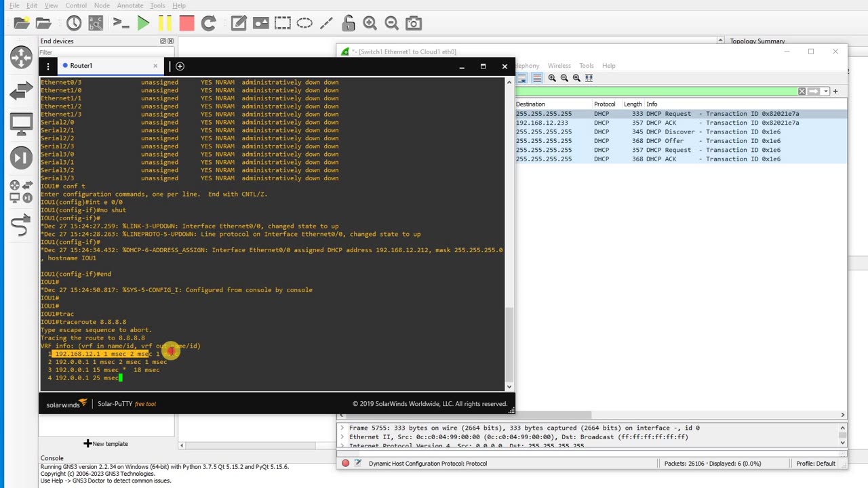Select the DHCP Offer packet row
868x488 pixels.
[x=681, y=141]
